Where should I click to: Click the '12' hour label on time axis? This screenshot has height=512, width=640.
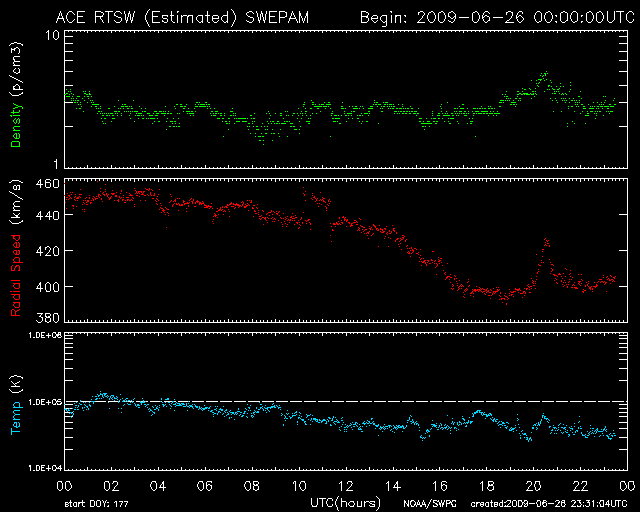(x=346, y=486)
